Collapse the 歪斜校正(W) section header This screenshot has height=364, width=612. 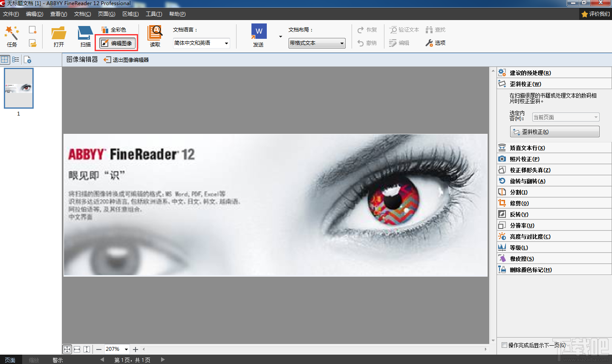tap(554, 84)
